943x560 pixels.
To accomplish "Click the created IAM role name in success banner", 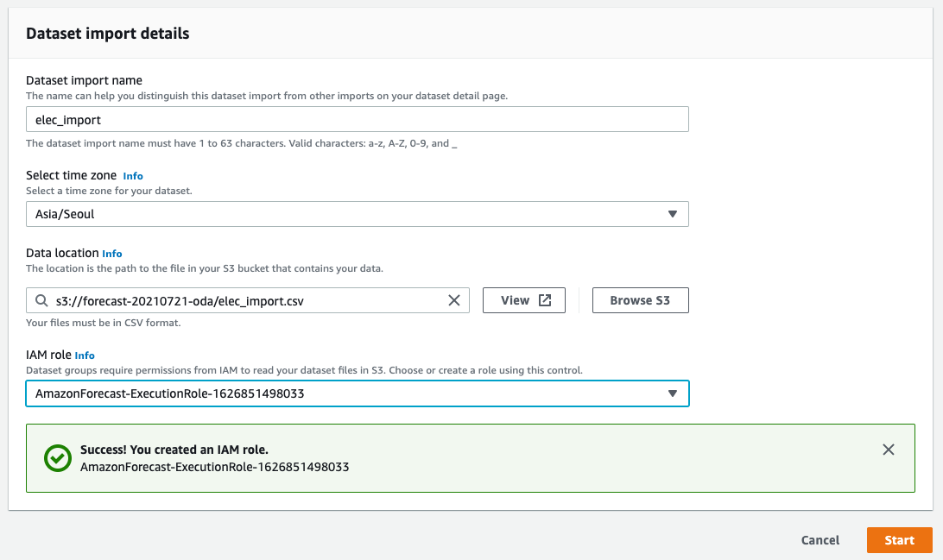I will click(214, 467).
